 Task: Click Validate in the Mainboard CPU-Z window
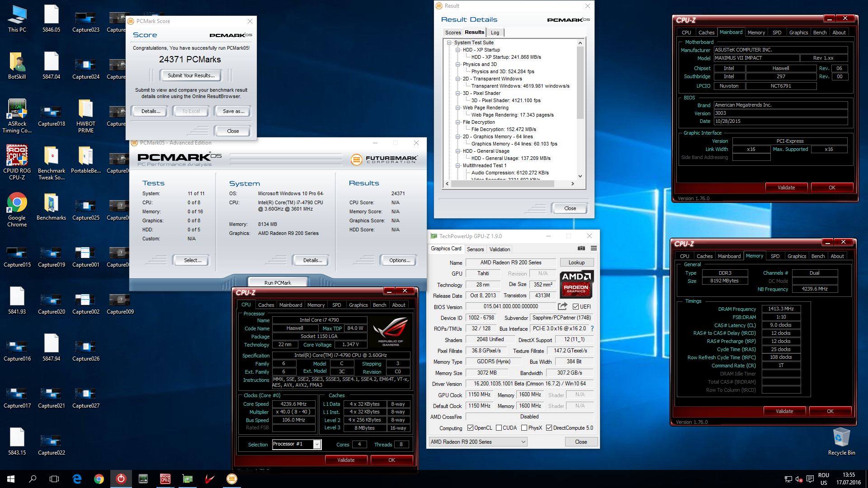[x=786, y=188]
